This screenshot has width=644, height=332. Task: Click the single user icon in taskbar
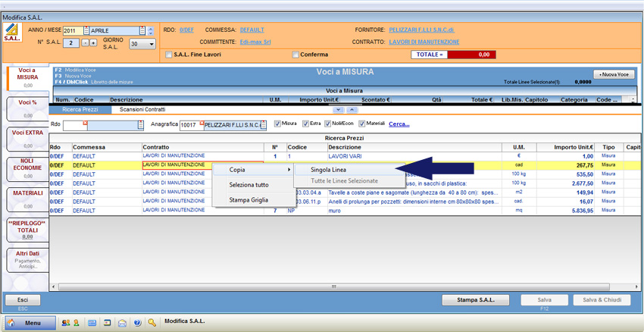77,322
